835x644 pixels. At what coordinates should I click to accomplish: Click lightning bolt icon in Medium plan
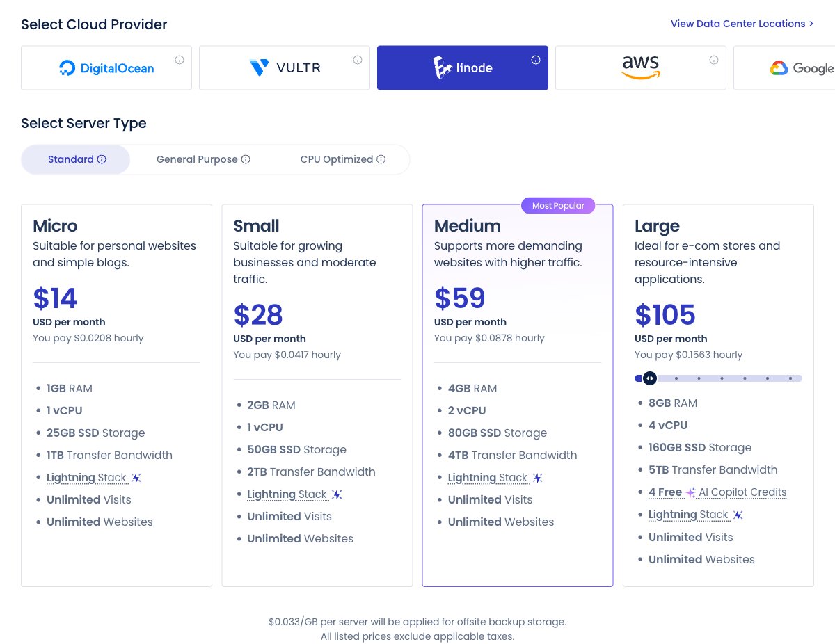(x=538, y=478)
